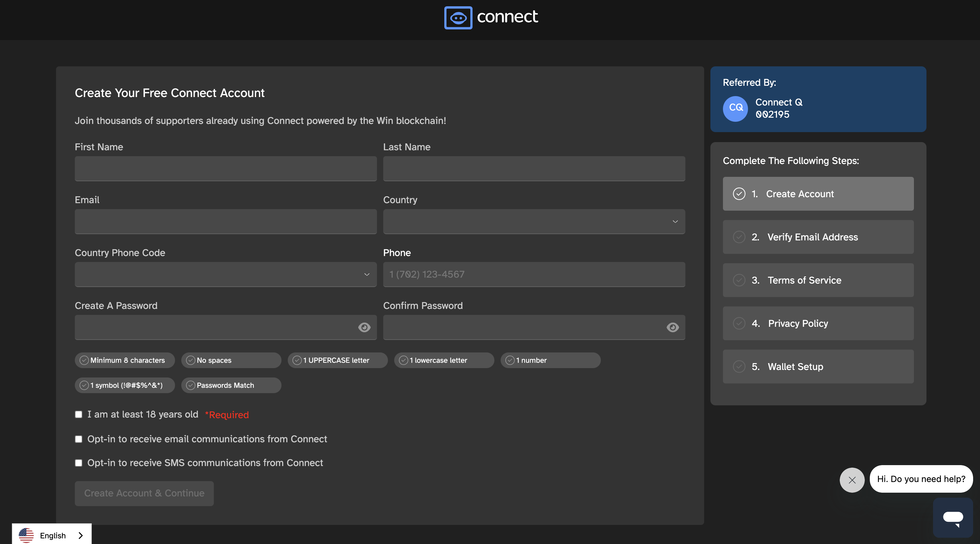Select the Verify Email Address step
980x544 pixels.
[x=818, y=237]
